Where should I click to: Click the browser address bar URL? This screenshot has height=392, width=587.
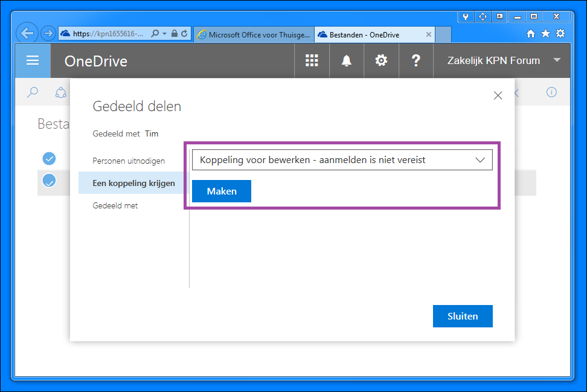click(108, 34)
